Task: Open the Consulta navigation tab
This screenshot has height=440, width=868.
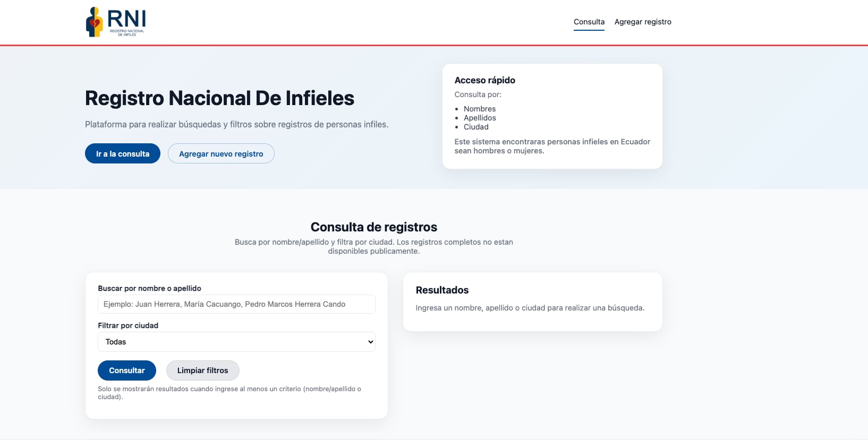Action: pyautogui.click(x=589, y=22)
